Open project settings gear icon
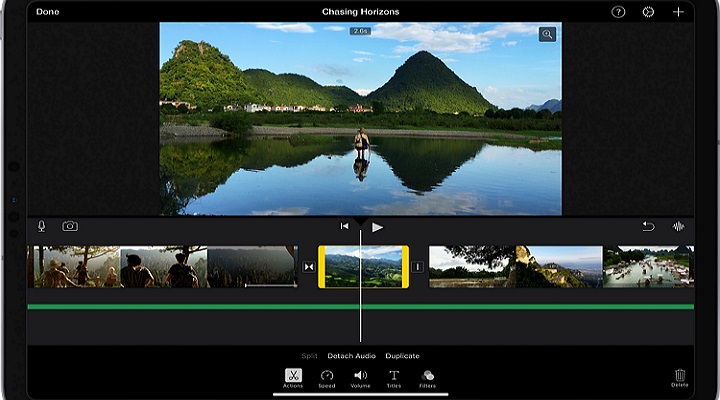720x400 pixels. coord(648,12)
